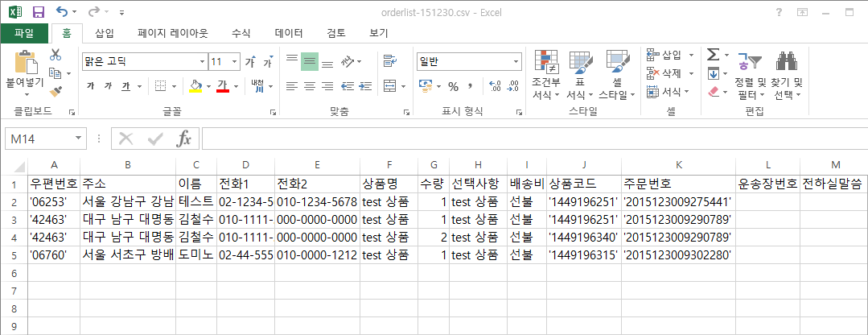
Task: Open the font size dropdown
Action: coord(234,62)
